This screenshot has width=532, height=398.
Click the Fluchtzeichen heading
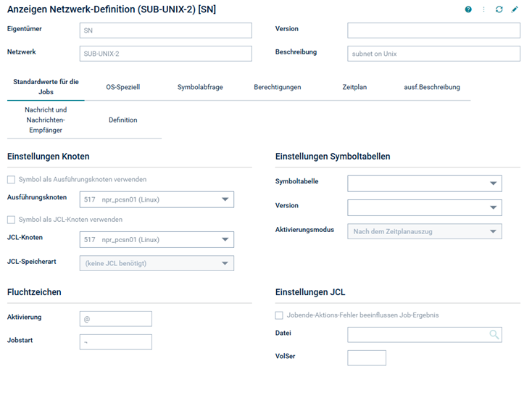(34, 292)
